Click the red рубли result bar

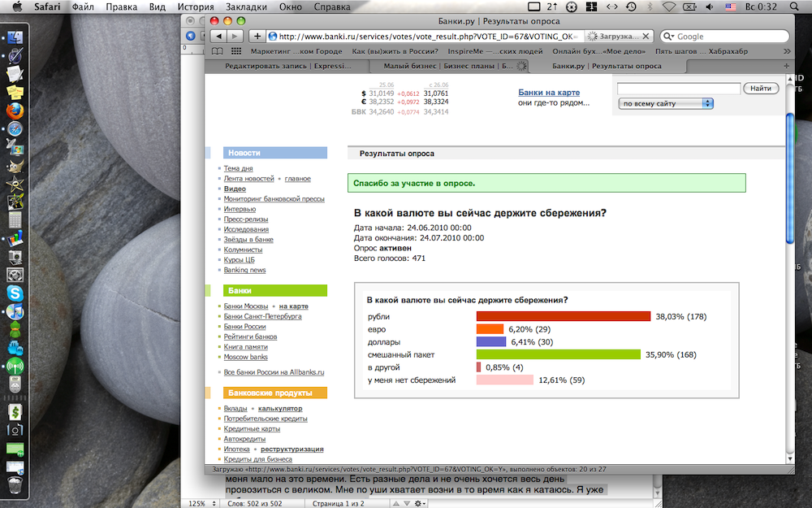[564, 316]
